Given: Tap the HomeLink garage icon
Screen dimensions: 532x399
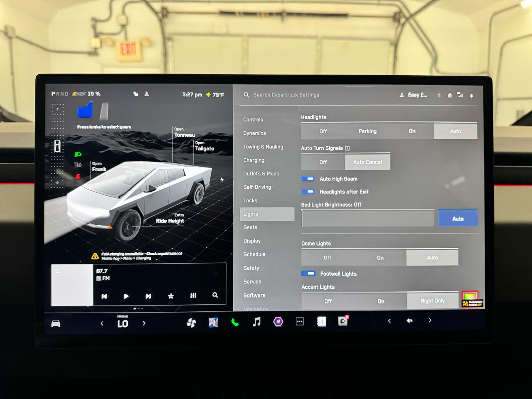Looking at the screenshot, I should click(x=450, y=95).
